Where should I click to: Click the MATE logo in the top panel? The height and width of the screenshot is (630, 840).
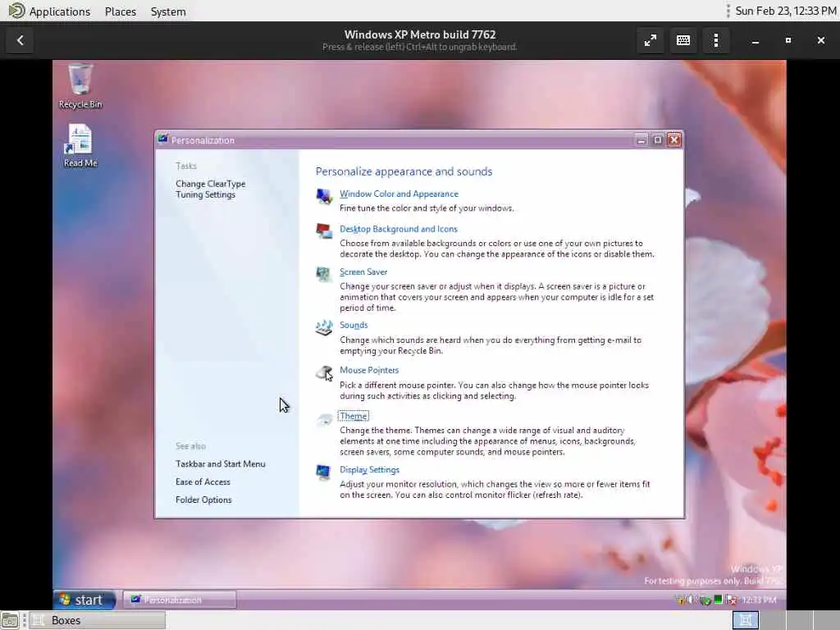(x=16, y=11)
